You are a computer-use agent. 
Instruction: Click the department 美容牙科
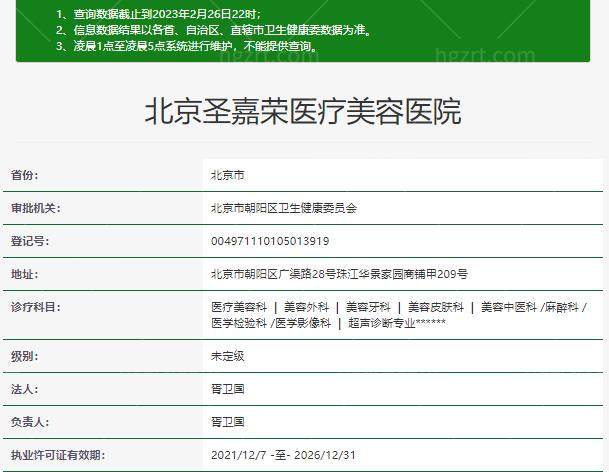point(368,307)
